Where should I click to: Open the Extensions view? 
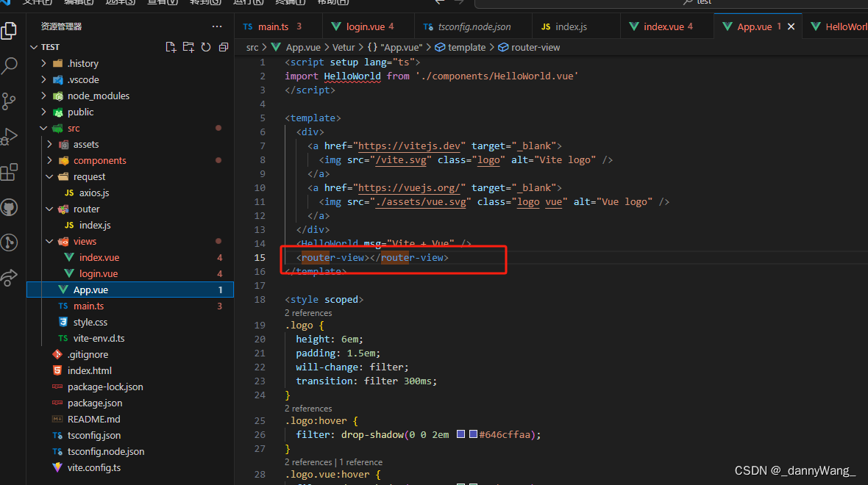coord(10,172)
